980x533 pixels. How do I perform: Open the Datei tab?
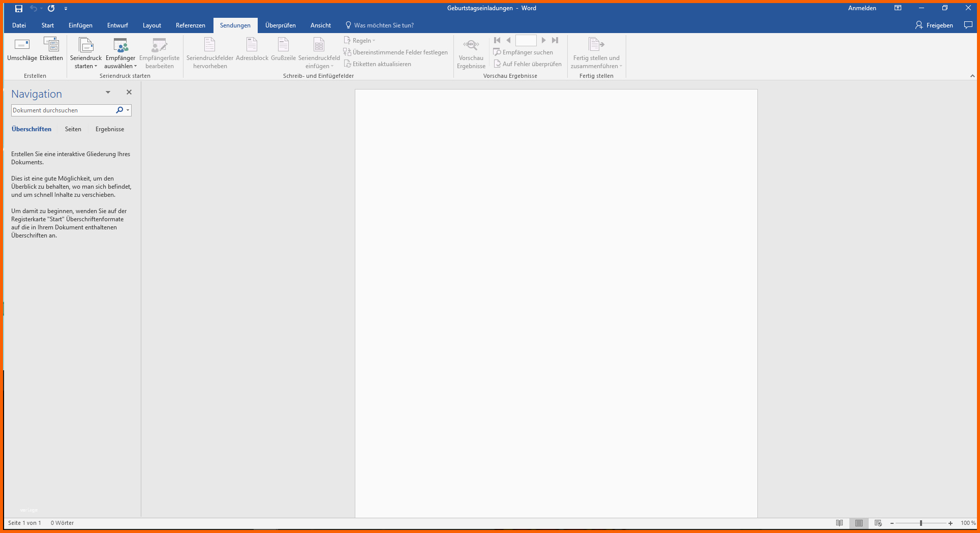(x=19, y=25)
